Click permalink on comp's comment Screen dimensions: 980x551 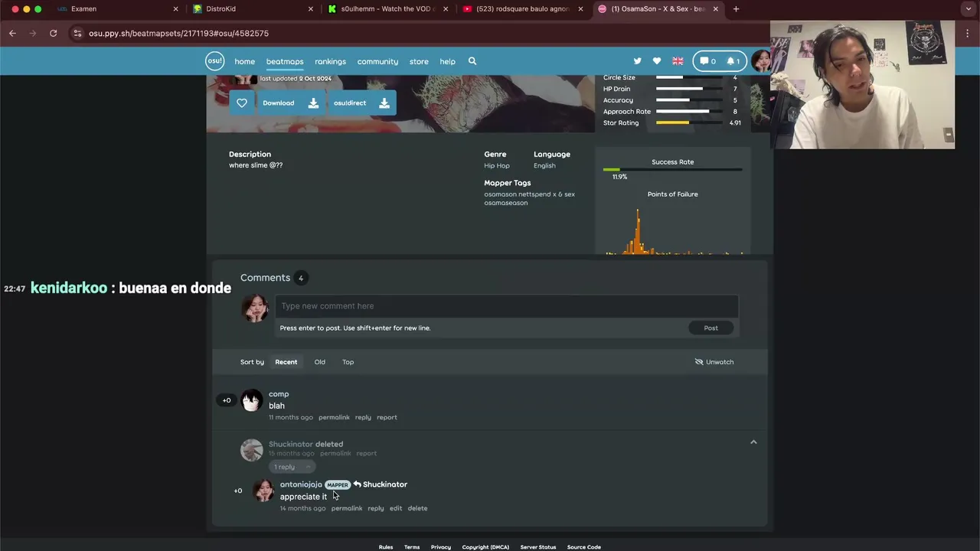(x=334, y=417)
